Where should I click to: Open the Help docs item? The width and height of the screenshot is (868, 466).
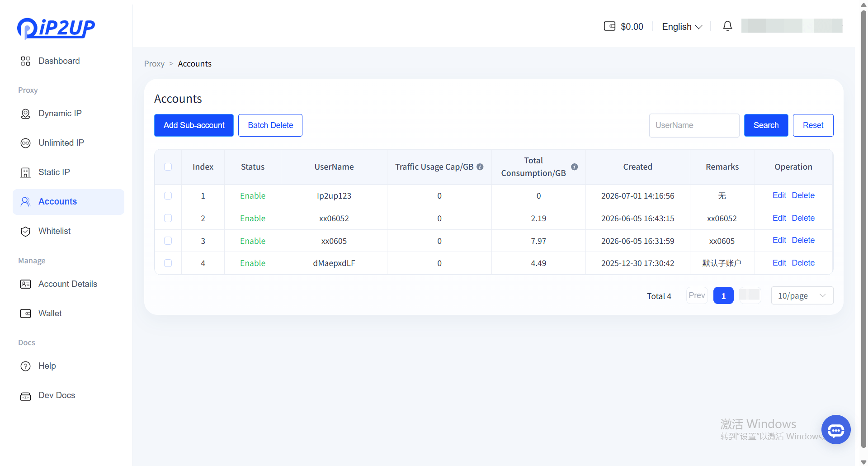(x=68, y=366)
